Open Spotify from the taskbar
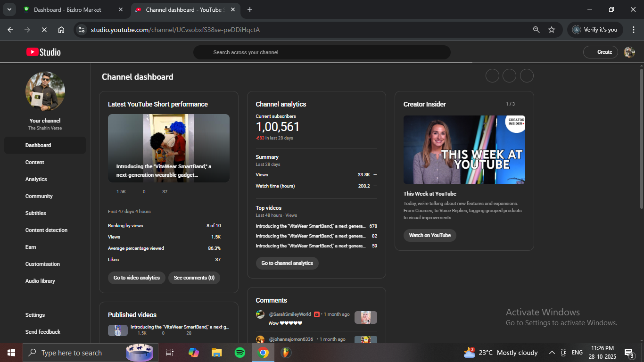Image resolution: width=644 pixels, height=362 pixels. click(x=240, y=353)
